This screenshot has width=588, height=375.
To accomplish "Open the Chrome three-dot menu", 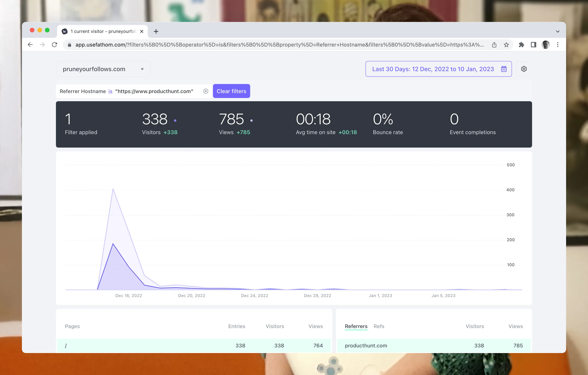I will [557, 44].
